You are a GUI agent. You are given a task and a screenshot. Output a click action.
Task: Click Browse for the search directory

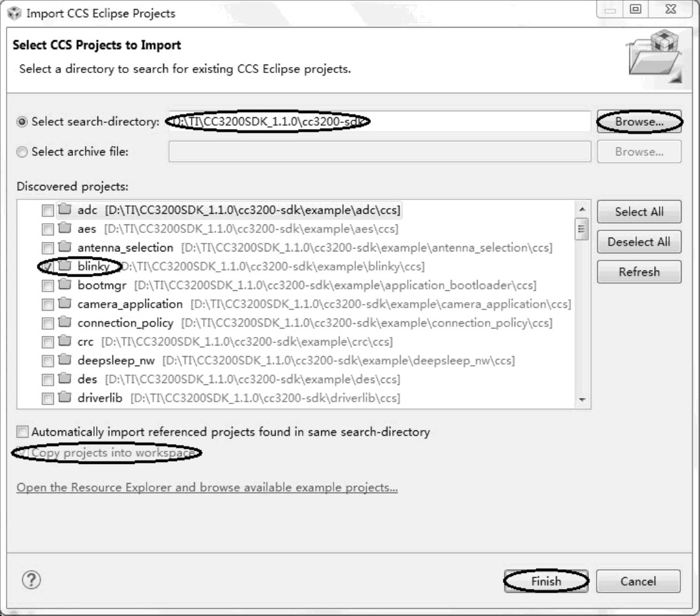tap(639, 122)
